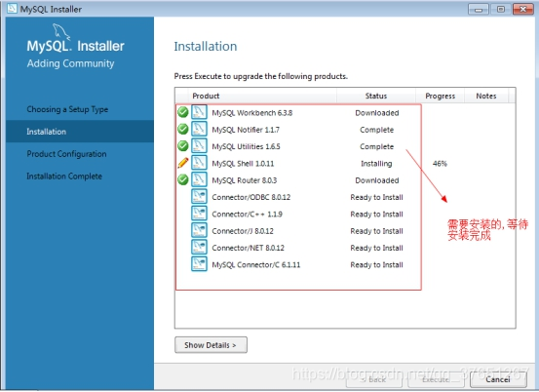The width and height of the screenshot is (539, 392).
Task: Select the Connector/C++ 1.1.9 row text
Action: [247, 214]
